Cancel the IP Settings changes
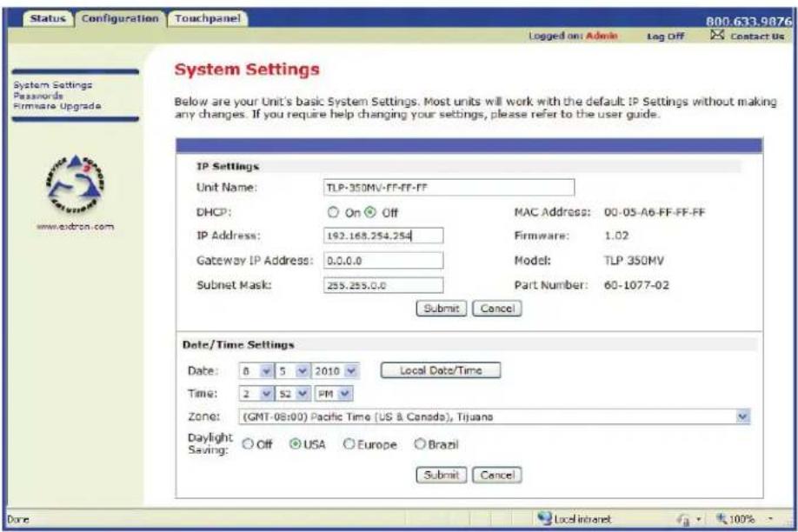 pyautogui.click(x=496, y=309)
